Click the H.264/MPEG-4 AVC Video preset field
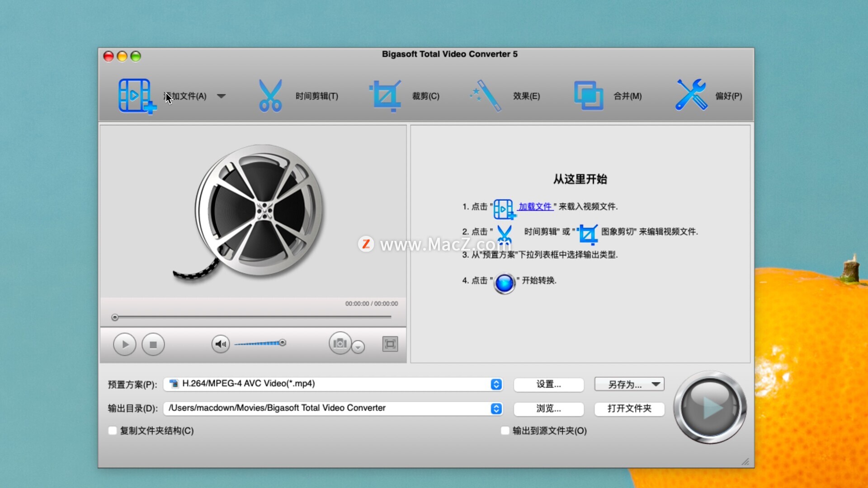The height and width of the screenshot is (488, 868). pyautogui.click(x=333, y=384)
